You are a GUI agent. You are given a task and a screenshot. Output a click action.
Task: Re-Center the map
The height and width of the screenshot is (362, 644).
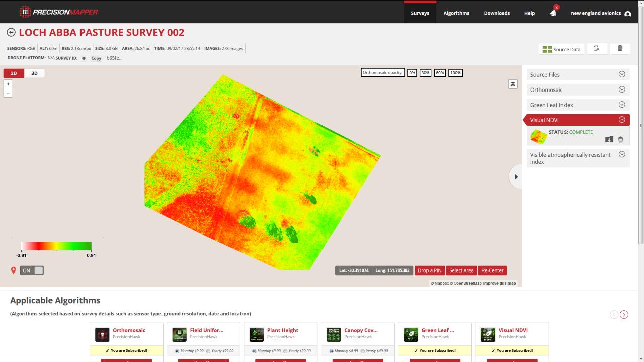pyautogui.click(x=493, y=270)
